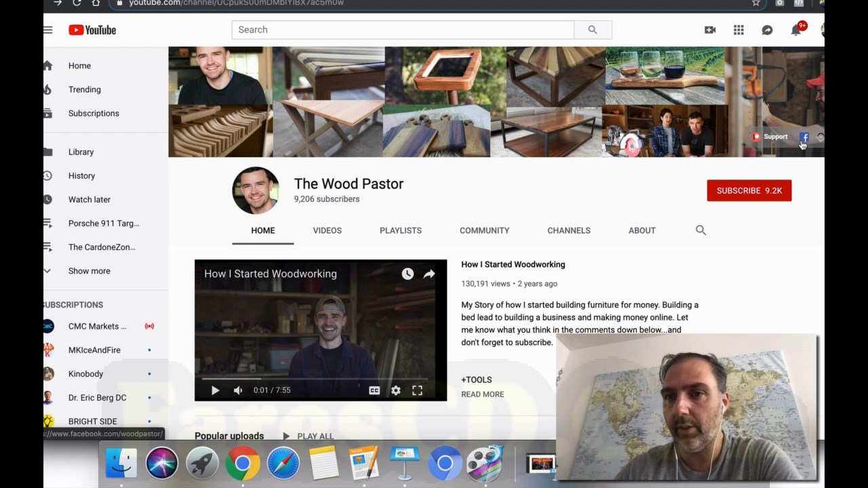Open the MKIceAndFire subscription

94,350
